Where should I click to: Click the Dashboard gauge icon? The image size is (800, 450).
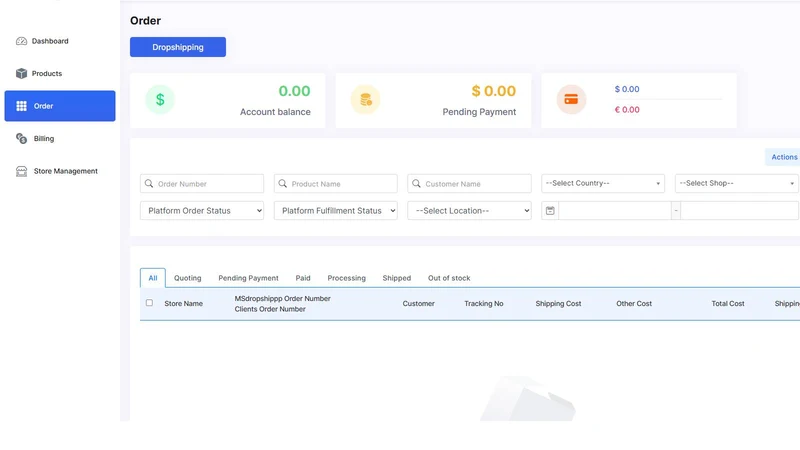pyautogui.click(x=21, y=41)
